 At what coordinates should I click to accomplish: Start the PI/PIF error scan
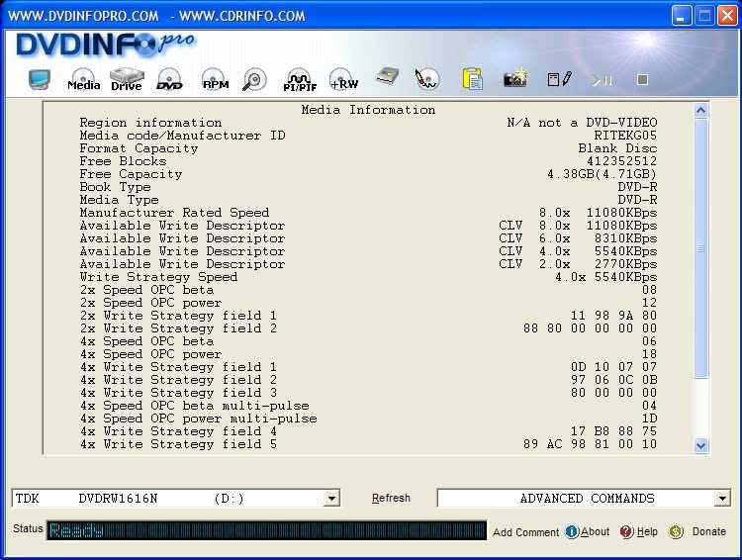pyautogui.click(x=300, y=79)
